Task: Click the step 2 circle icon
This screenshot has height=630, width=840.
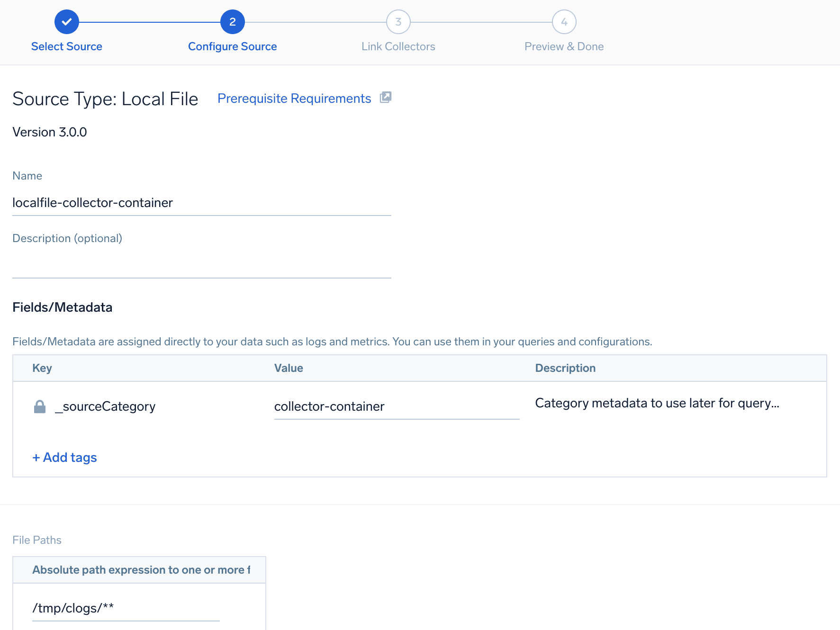Action: [232, 21]
